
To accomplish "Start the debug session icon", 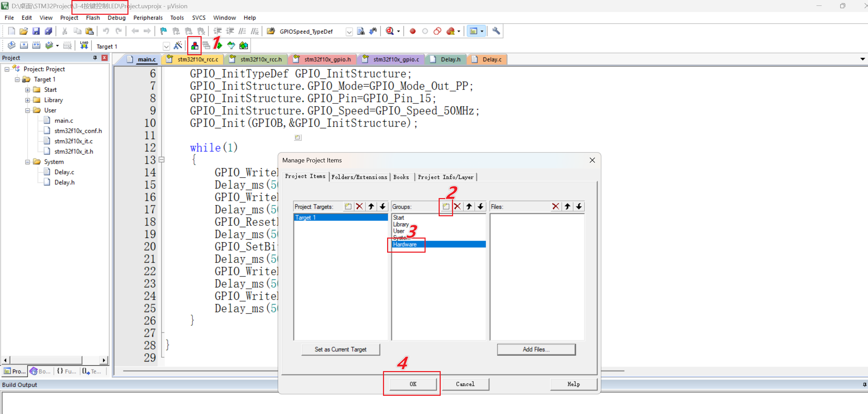I will (390, 31).
